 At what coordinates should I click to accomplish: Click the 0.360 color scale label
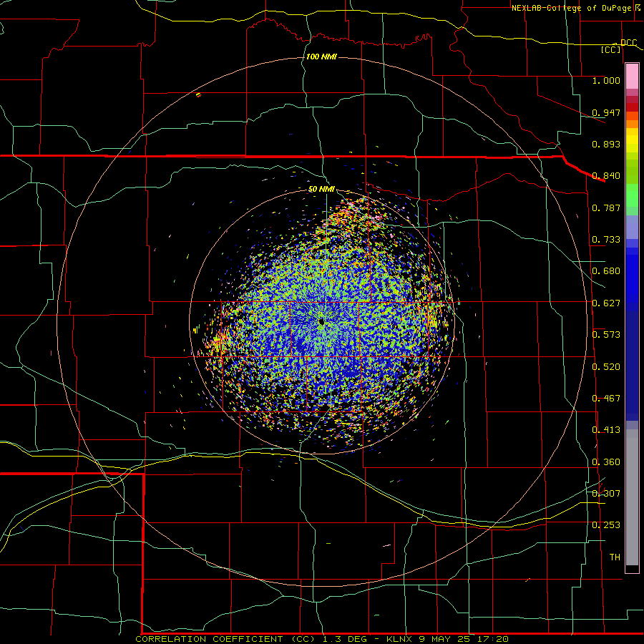606,462
